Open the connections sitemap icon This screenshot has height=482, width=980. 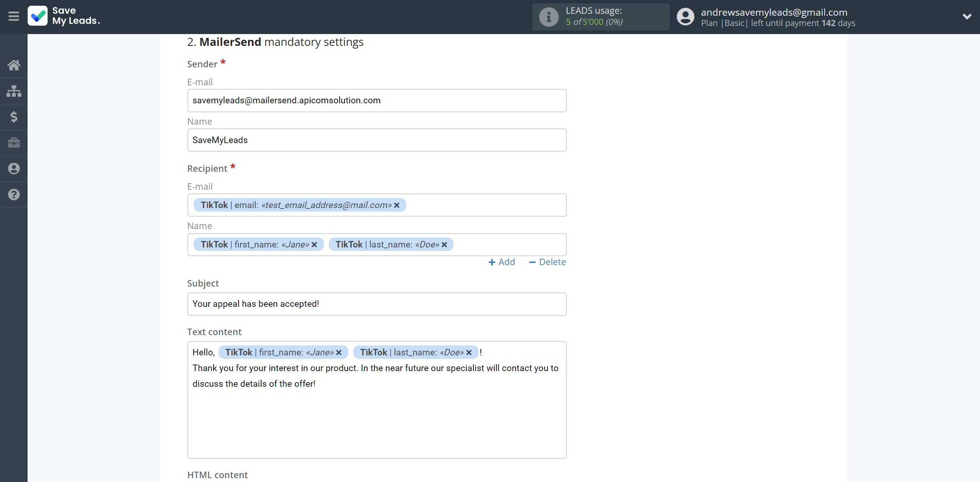14,91
